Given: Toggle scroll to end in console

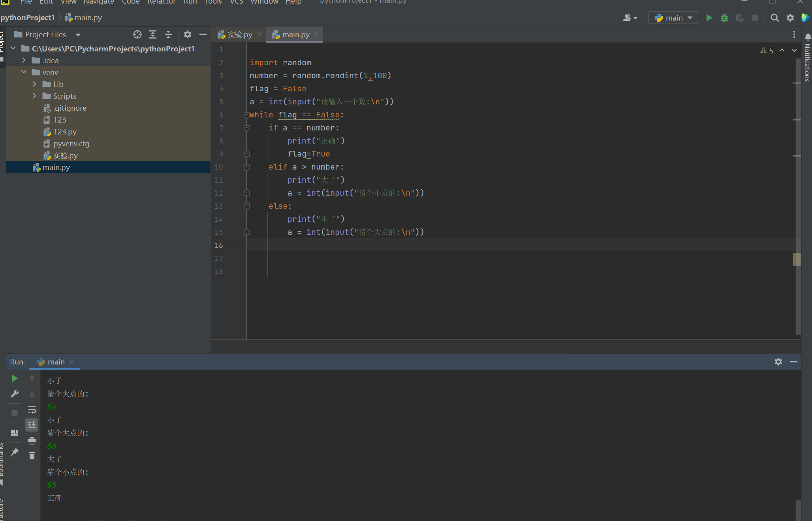Looking at the screenshot, I should [32, 425].
